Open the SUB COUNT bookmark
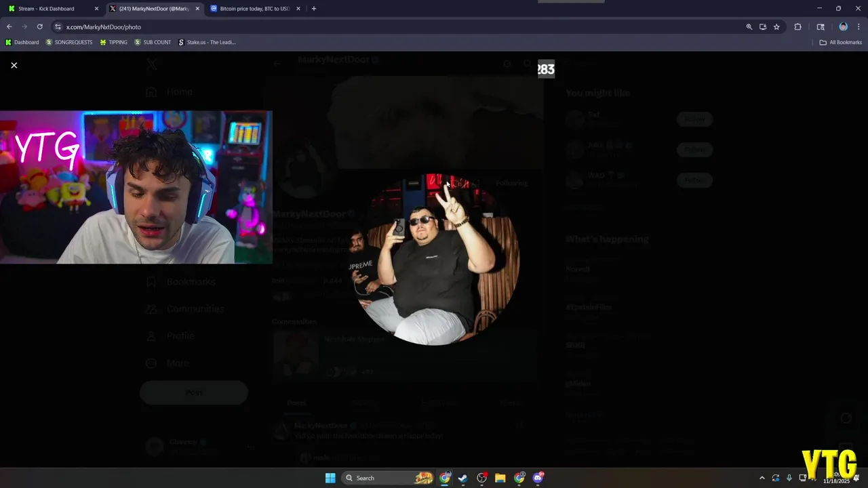This screenshot has height=488, width=868. click(x=153, y=42)
